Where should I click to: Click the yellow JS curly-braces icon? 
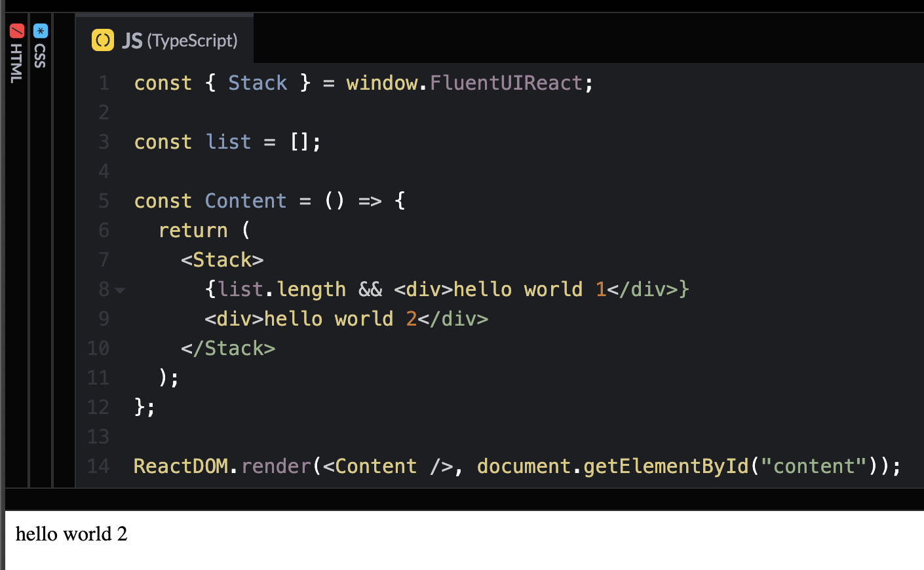(103, 40)
